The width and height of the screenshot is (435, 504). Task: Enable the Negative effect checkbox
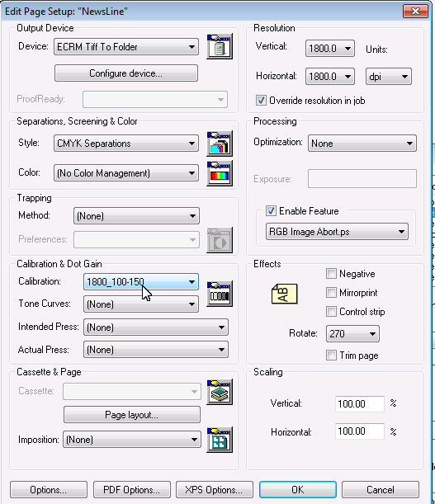pos(331,274)
